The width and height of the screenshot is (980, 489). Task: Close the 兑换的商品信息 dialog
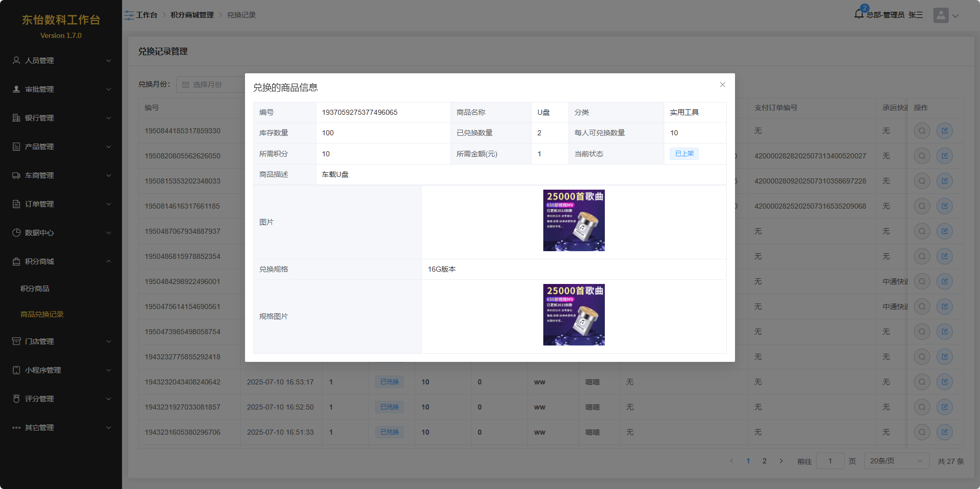(x=722, y=85)
